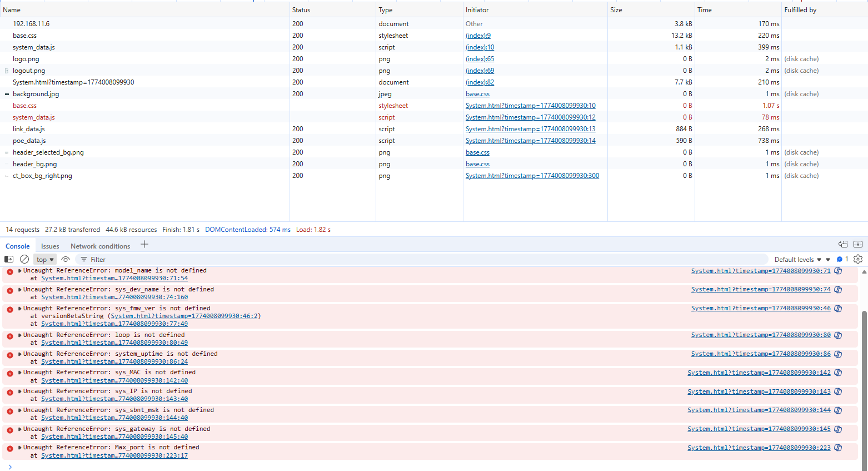
Task: Collapse the drawer with the panel-down icon
Action: click(858, 244)
